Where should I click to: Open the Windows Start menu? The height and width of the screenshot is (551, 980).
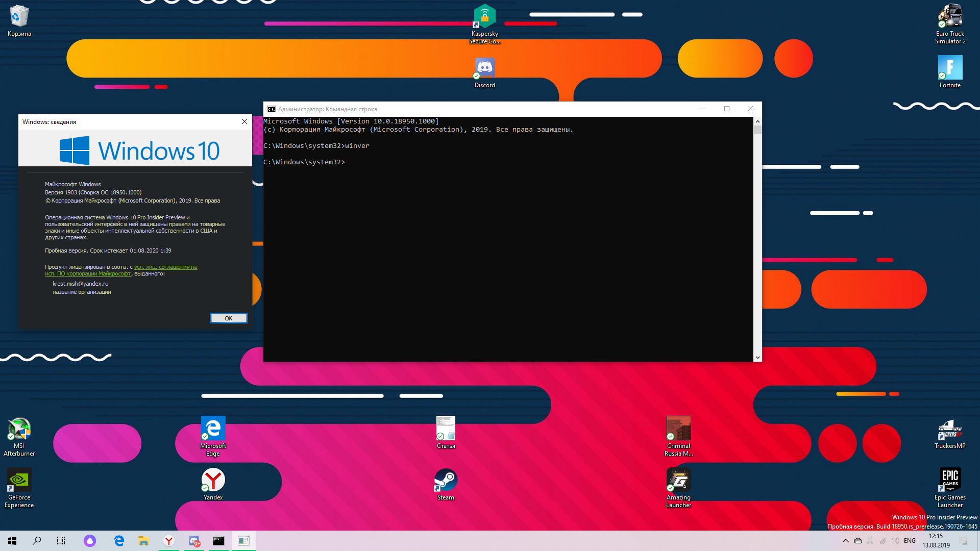click(x=12, y=541)
